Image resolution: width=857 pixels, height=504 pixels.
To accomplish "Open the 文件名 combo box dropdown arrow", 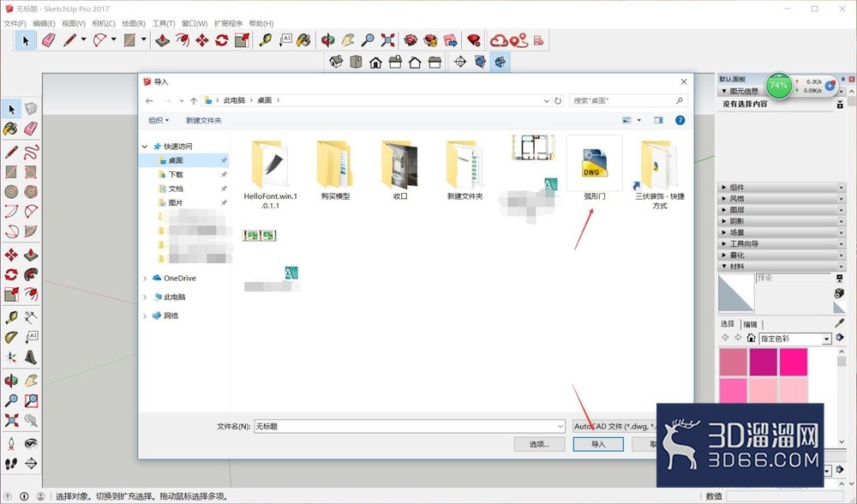I will click(x=560, y=426).
